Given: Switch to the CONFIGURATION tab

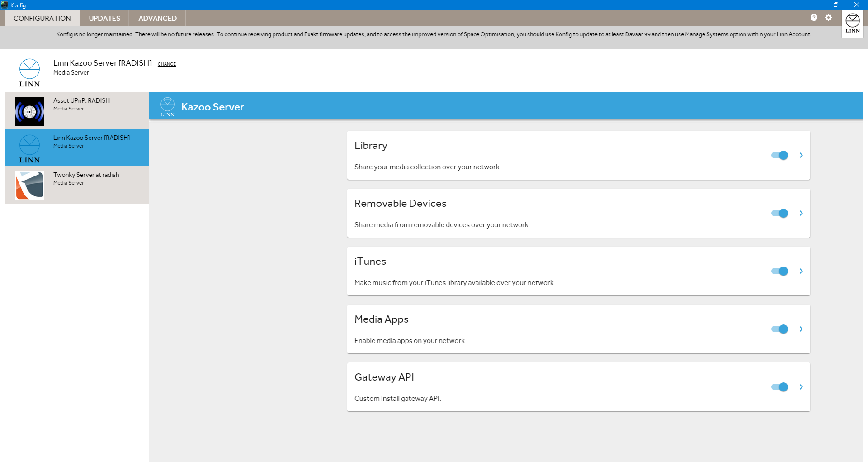Looking at the screenshot, I should tap(42, 19).
